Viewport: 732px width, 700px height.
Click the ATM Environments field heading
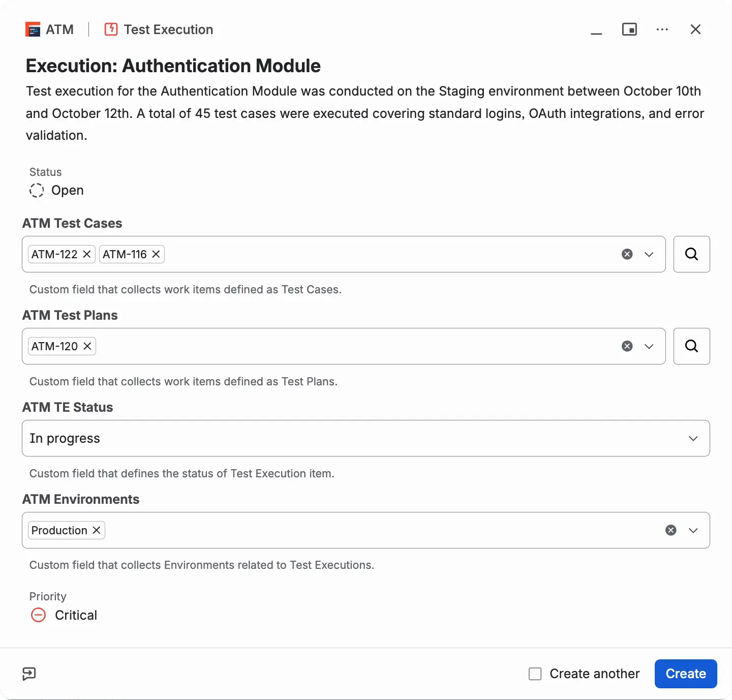coord(81,499)
